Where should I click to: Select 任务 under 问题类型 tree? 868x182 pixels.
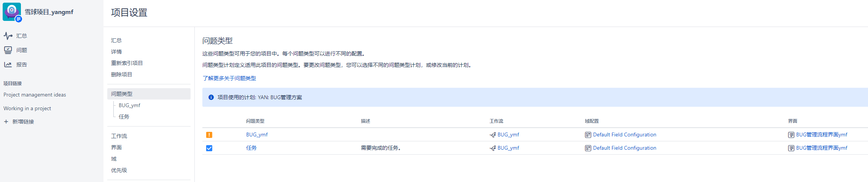124,117
